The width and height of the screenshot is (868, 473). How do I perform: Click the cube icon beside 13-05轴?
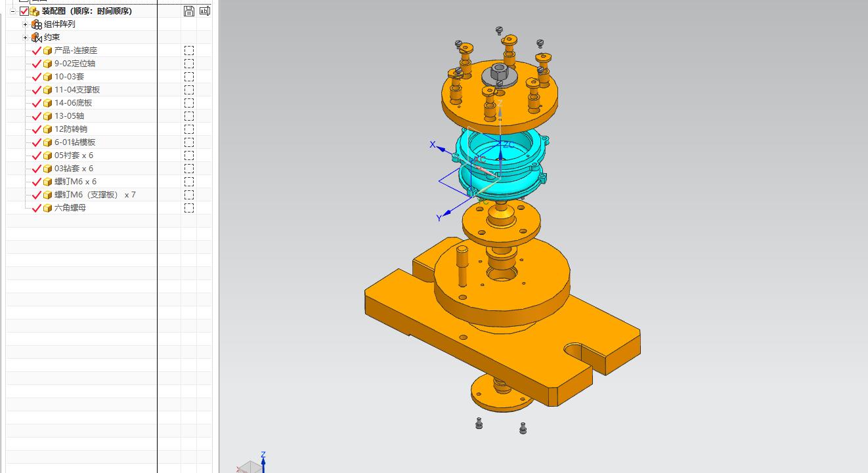[47, 116]
